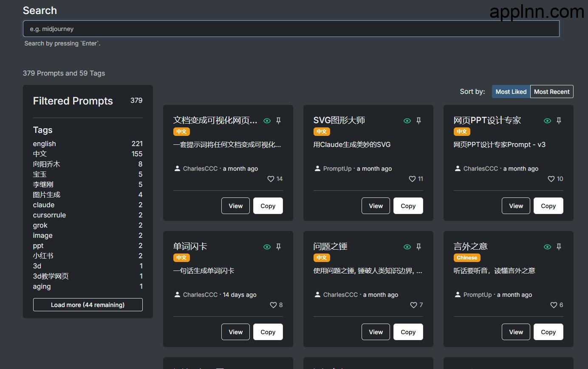This screenshot has height=369, width=588.
Task: Like the 网页PPT设计专家 prompt with heart icon
Action: tap(551, 179)
